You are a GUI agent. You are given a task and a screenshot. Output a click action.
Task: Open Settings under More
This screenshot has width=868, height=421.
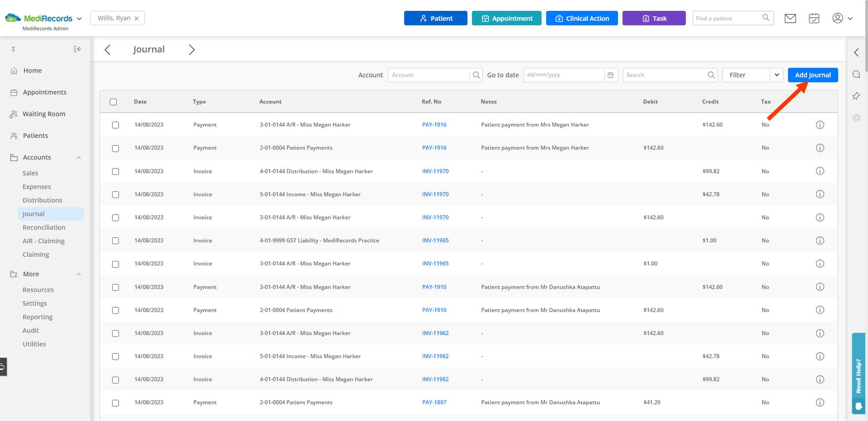tap(35, 303)
